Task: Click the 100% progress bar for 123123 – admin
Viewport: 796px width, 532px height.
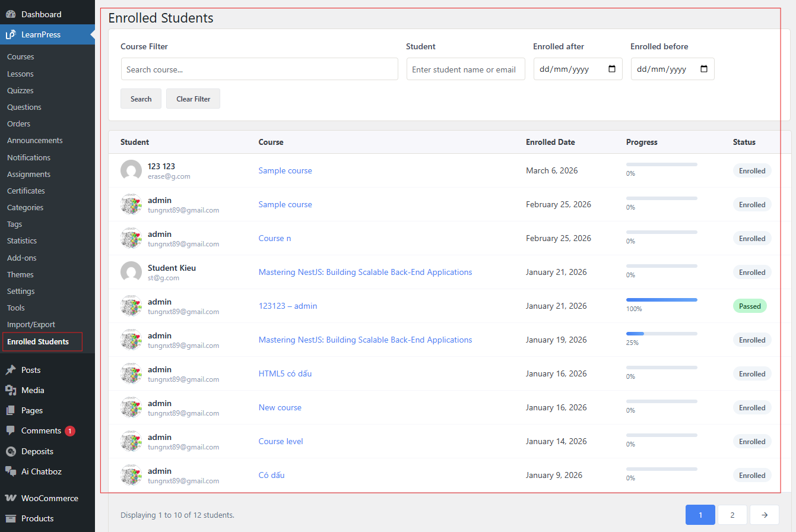Action: pos(661,299)
